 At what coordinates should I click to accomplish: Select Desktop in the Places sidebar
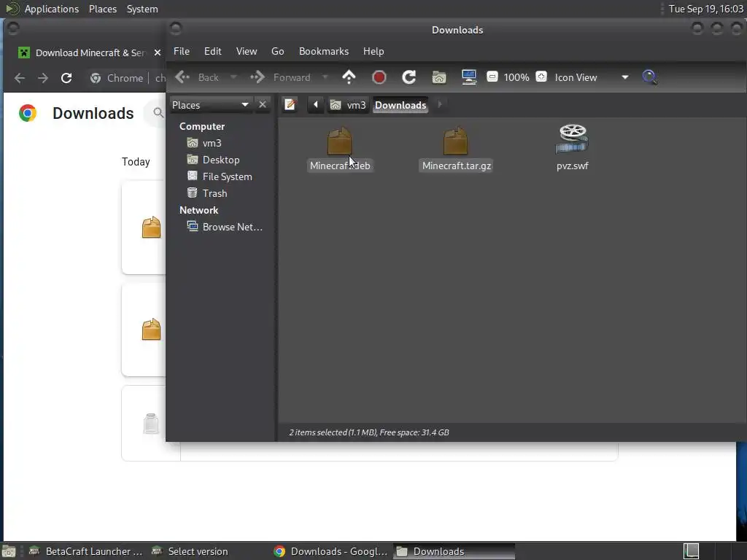click(220, 160)
